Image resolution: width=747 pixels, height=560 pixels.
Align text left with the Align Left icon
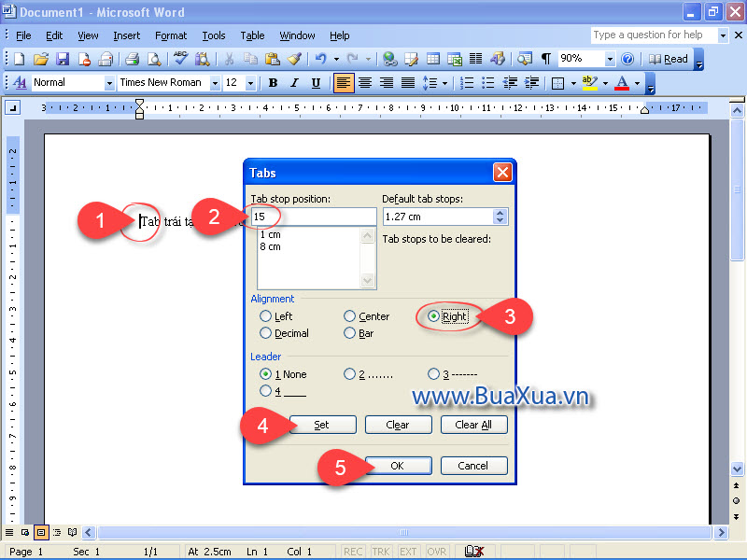coord(344,83)
